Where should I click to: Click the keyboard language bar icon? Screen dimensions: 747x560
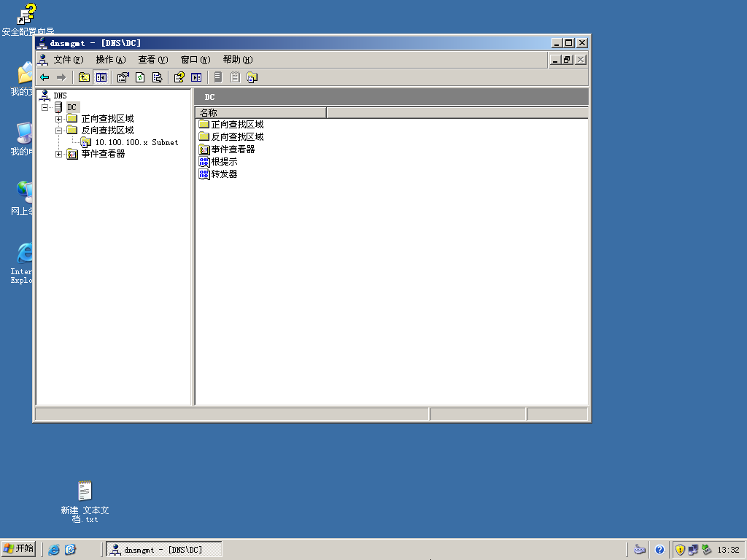point(640,550)
